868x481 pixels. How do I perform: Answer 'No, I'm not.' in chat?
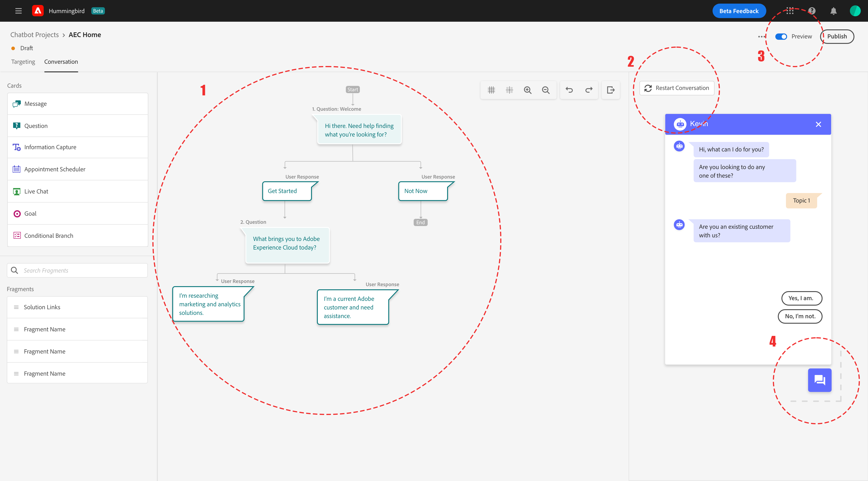[800, 316]
